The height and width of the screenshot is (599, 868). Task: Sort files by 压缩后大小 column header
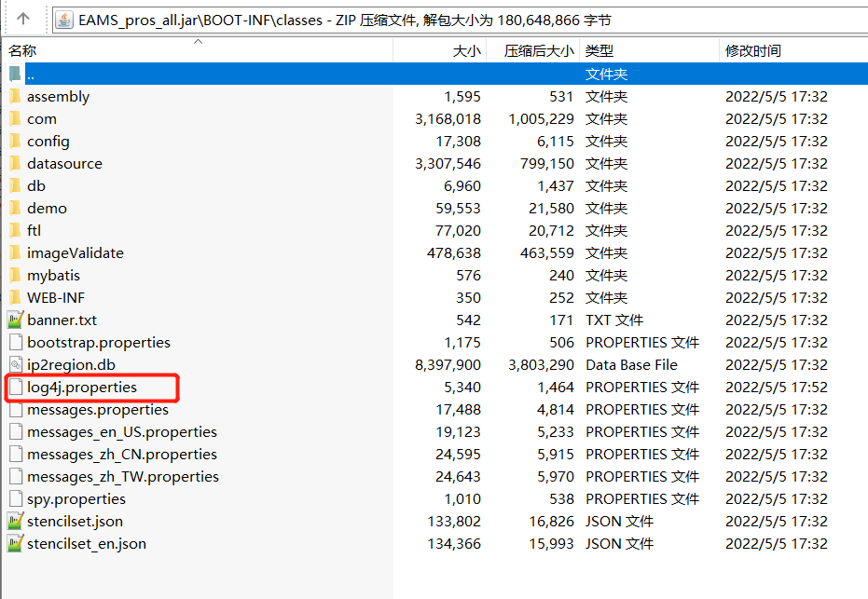point(532,50)
